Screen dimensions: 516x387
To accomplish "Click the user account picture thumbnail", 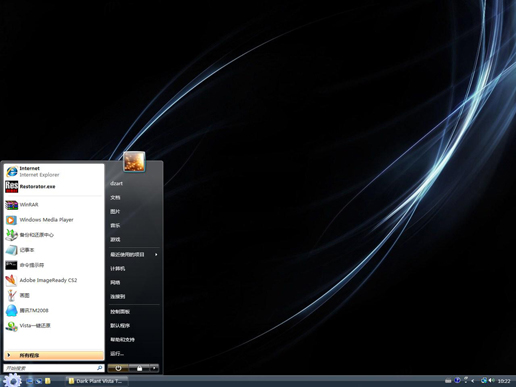I will click(x=134, y=162).
